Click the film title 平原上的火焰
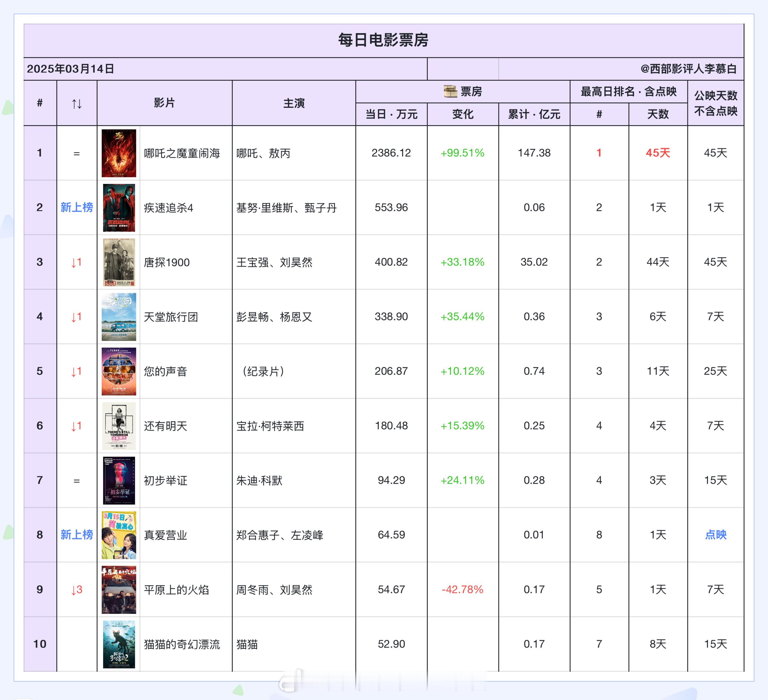This screenshot has width=768, height=700. 176,590
